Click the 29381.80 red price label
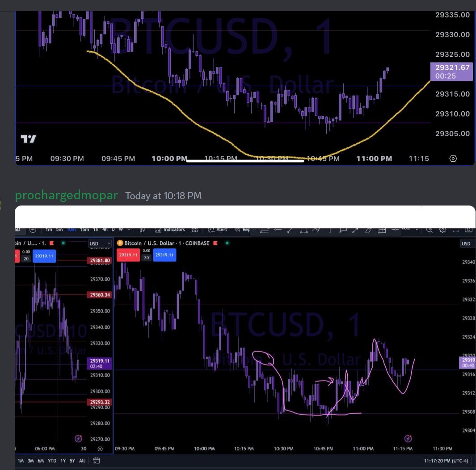 [x=100, y=260]
